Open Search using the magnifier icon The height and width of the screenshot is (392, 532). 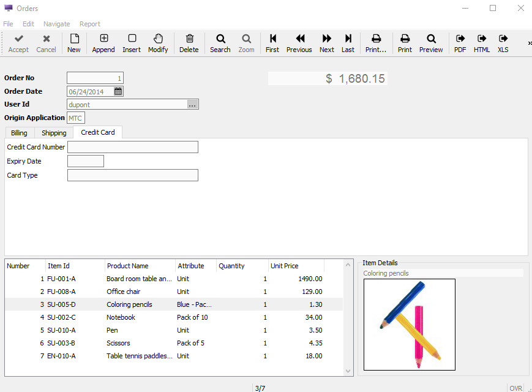coord(220,43)
